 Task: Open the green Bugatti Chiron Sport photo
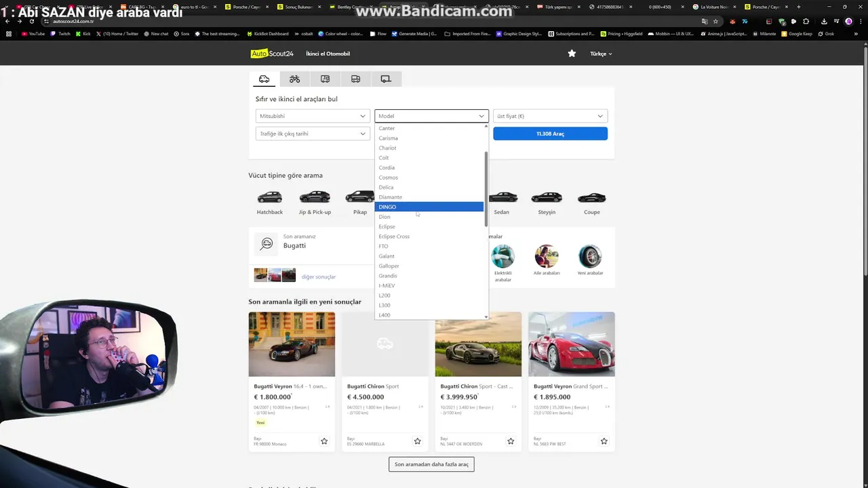[478, 344]
